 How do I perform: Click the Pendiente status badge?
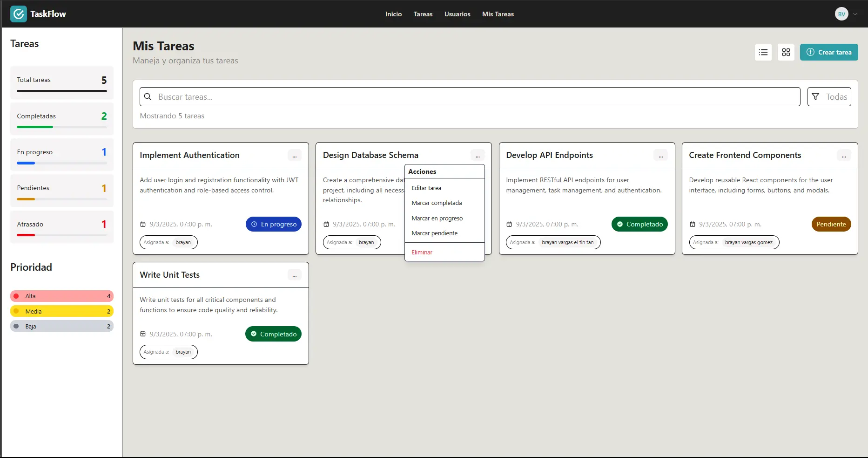click(831, 224)
